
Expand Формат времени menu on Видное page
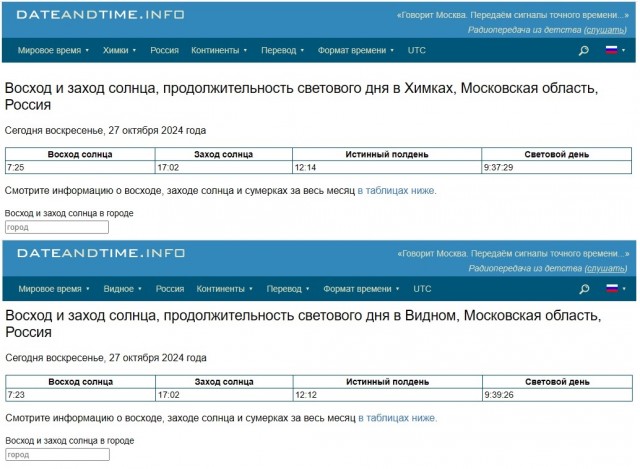[x=361, y=289]
